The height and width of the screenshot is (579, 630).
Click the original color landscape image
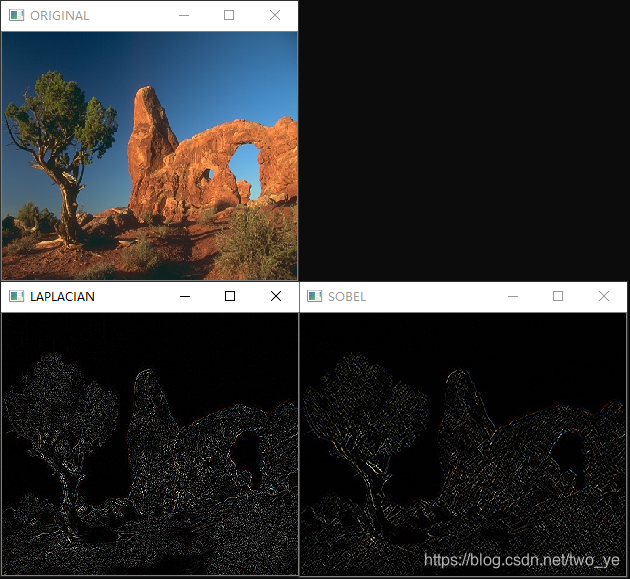click(x=149, y=155)
